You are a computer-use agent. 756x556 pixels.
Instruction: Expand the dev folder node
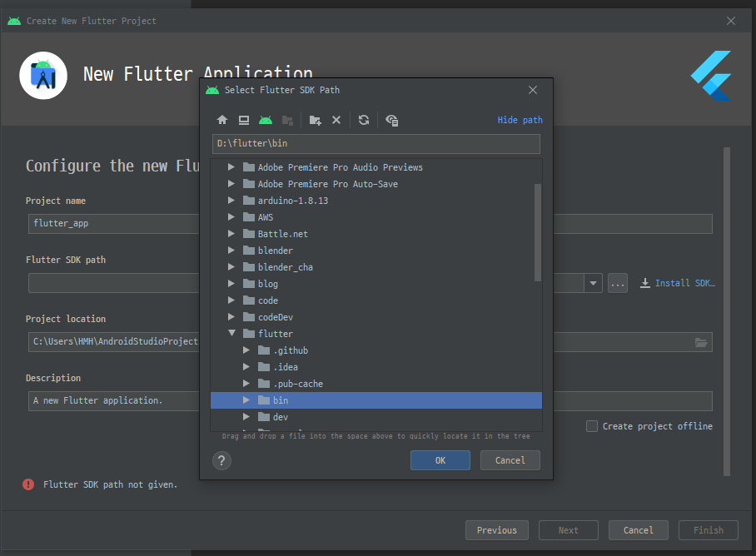[246, 417]
